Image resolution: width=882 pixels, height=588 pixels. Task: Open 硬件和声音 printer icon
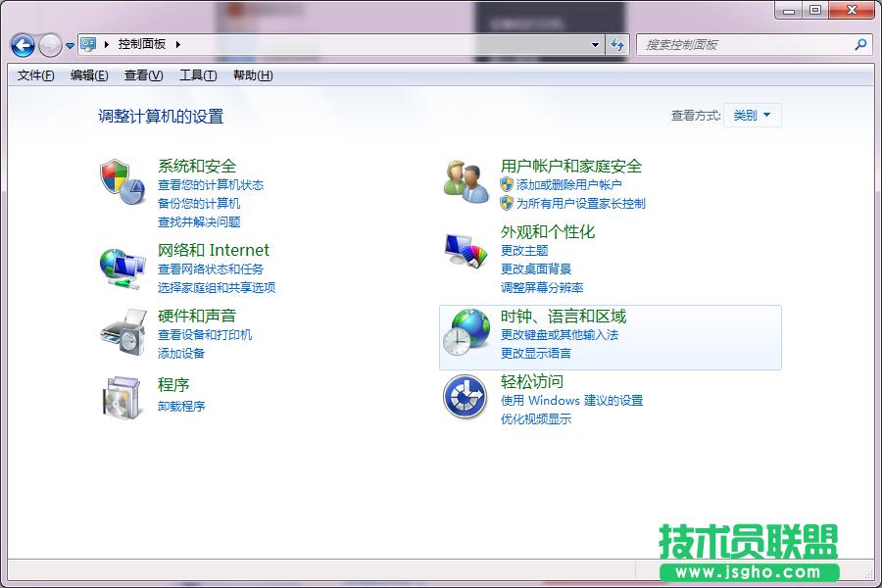(x=122, y=333)
